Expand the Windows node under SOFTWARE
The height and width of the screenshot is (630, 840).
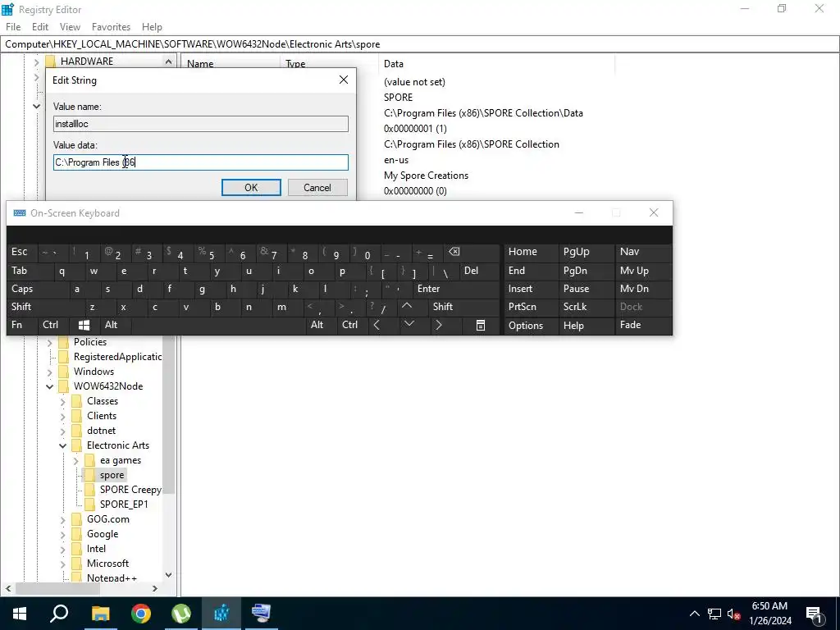49,372
